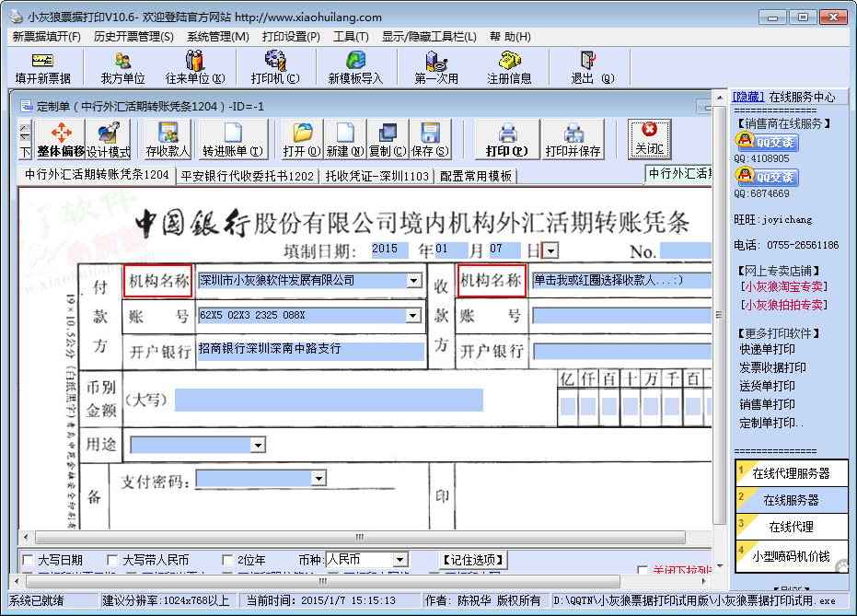
Task: Open the 系统管理 menu
Action: (217, 36)
